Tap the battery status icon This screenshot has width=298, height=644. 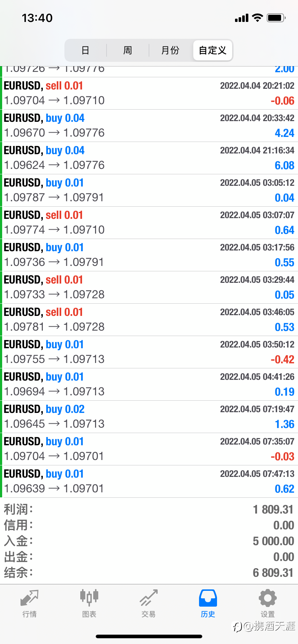pos(276,18)
